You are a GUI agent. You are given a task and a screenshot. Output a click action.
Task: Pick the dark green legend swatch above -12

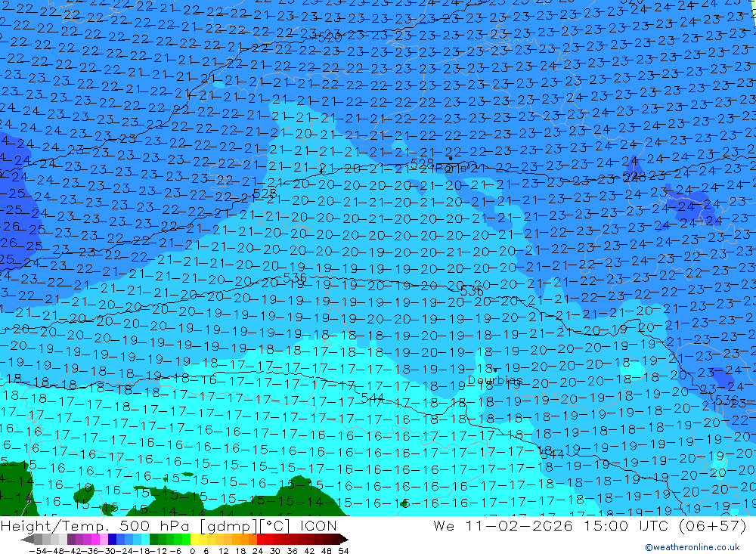153,540
